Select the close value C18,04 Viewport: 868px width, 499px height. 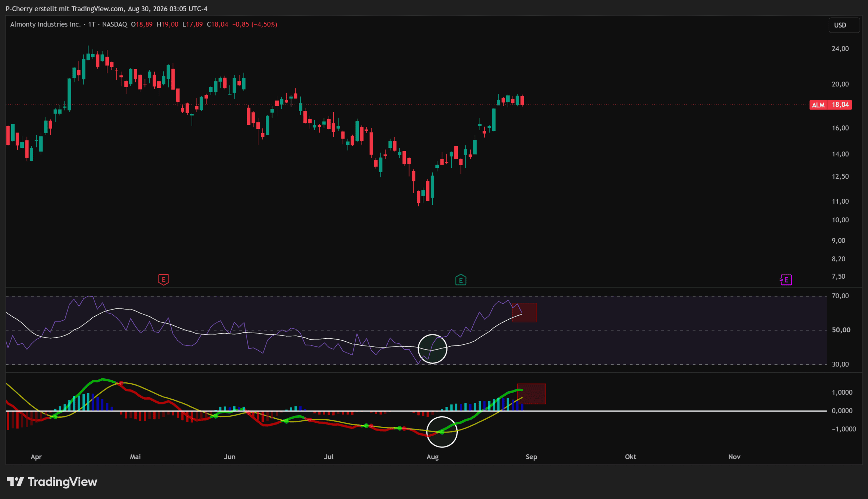tap(218, 24)
